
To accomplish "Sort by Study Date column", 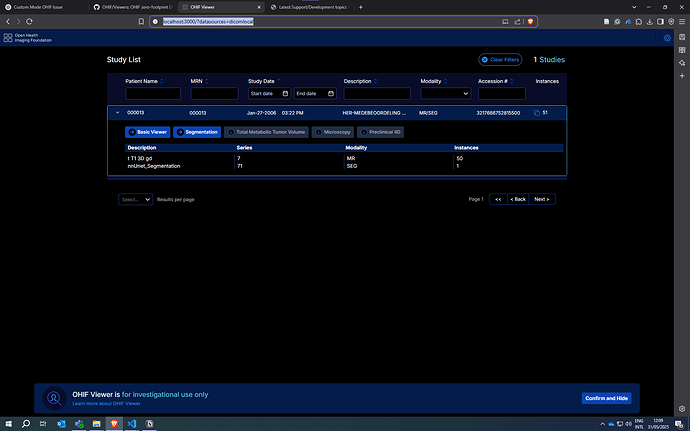I will [264, 81].
